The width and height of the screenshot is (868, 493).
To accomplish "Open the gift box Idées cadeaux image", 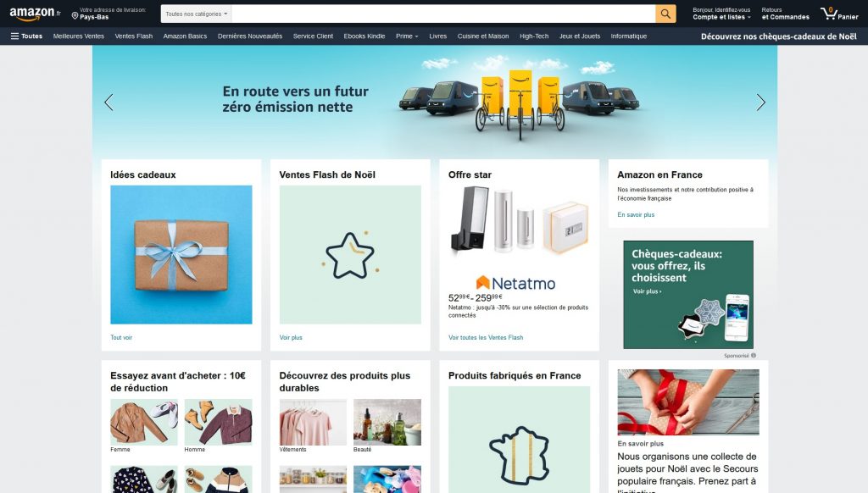I will click(x=181, y=254).
